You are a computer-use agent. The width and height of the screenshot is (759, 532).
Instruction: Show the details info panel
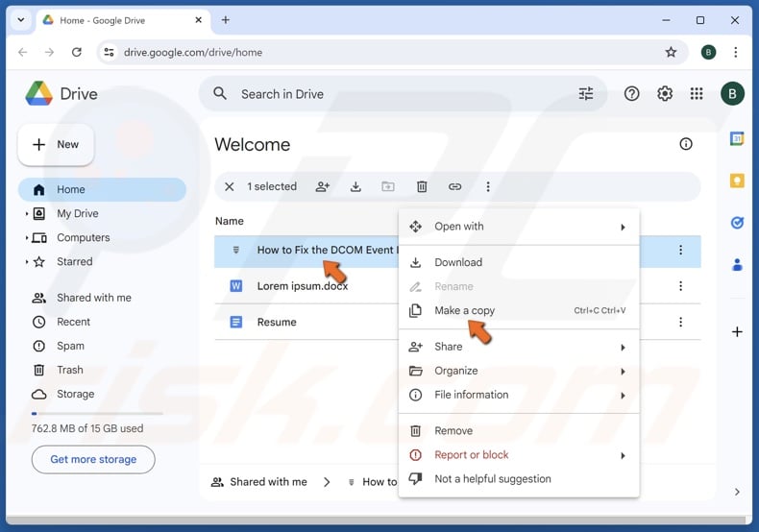click(686, 144)
